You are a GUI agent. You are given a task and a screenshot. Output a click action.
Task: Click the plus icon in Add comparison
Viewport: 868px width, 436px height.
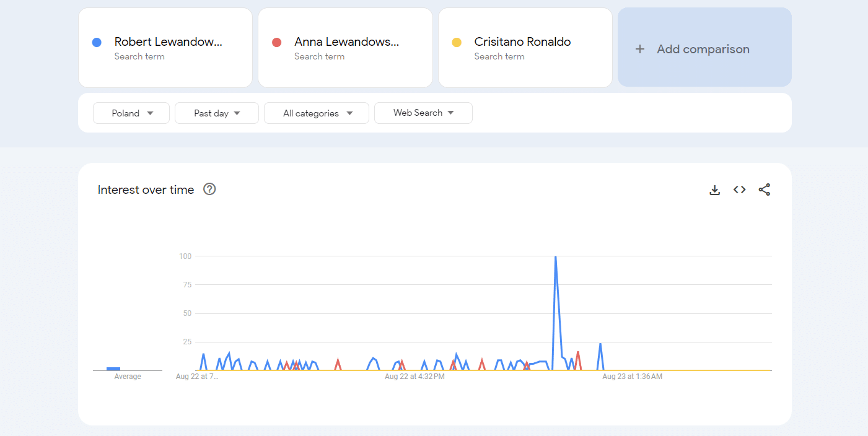[640, 49]
